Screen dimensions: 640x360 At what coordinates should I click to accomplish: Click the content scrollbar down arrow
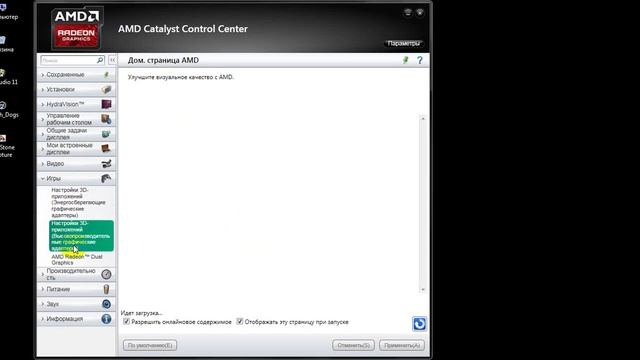coord(423,289)
